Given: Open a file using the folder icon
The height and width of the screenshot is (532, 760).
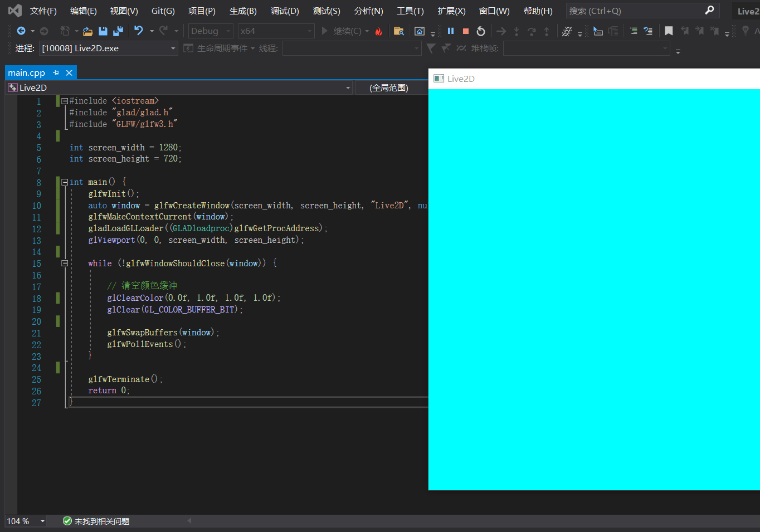Looking at the screenshot, I should coord(87,31).
